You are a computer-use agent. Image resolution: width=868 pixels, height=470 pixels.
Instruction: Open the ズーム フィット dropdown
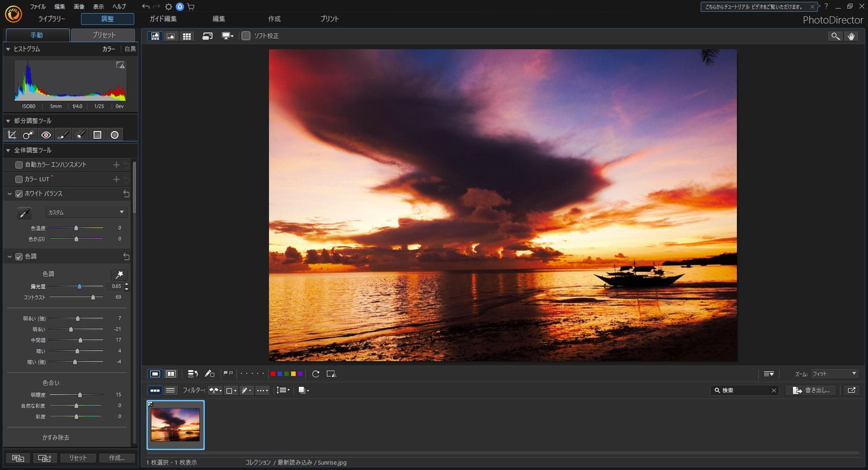coord(834,374)
